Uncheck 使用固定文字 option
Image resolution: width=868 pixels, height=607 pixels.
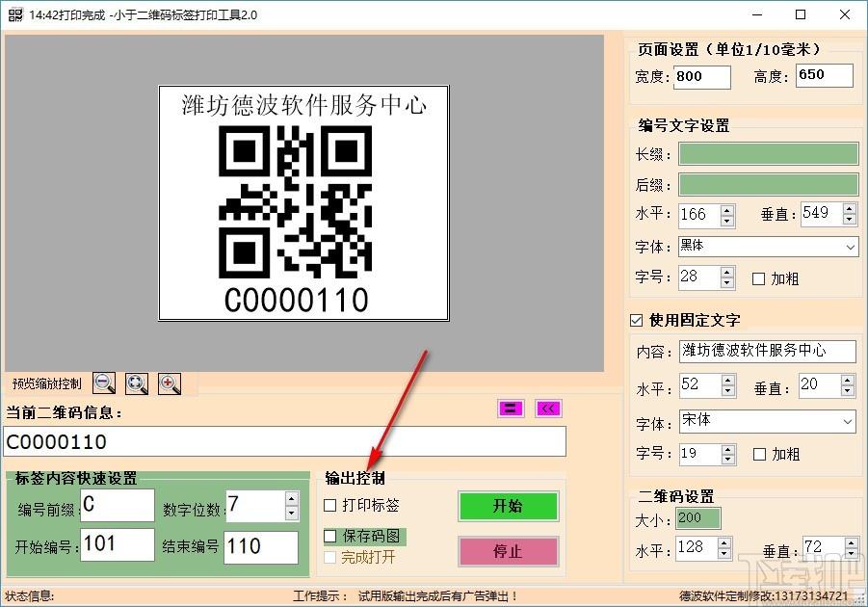tap(636, 320)
